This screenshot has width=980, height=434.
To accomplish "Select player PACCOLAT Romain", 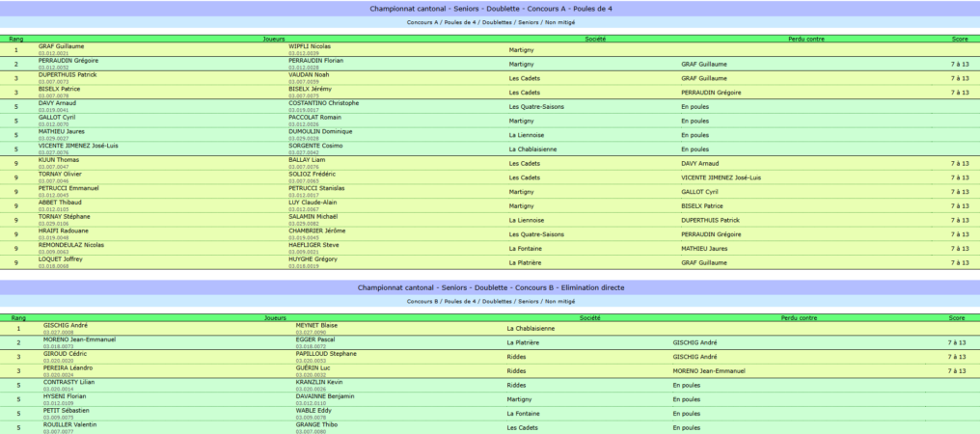I will coord(315,118).
